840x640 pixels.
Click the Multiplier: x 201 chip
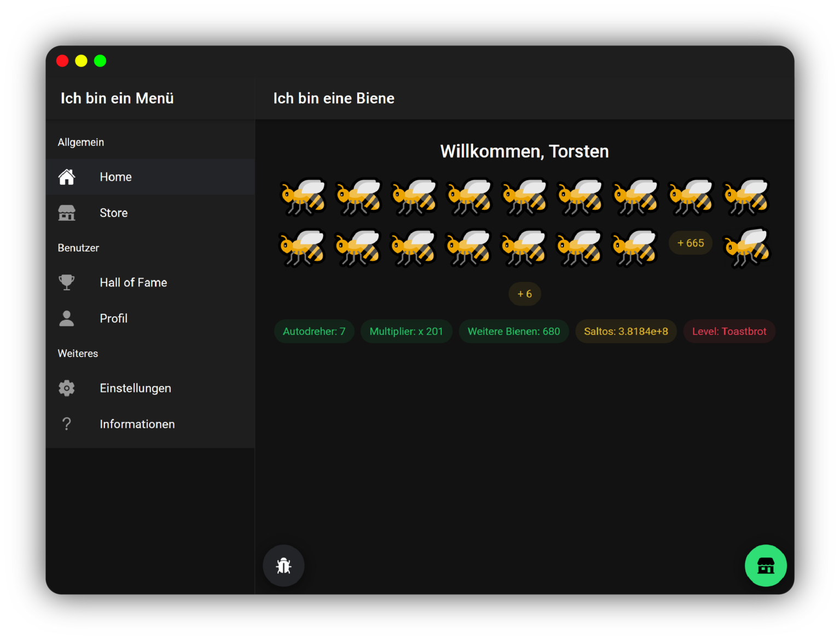(x=406, y=332)
